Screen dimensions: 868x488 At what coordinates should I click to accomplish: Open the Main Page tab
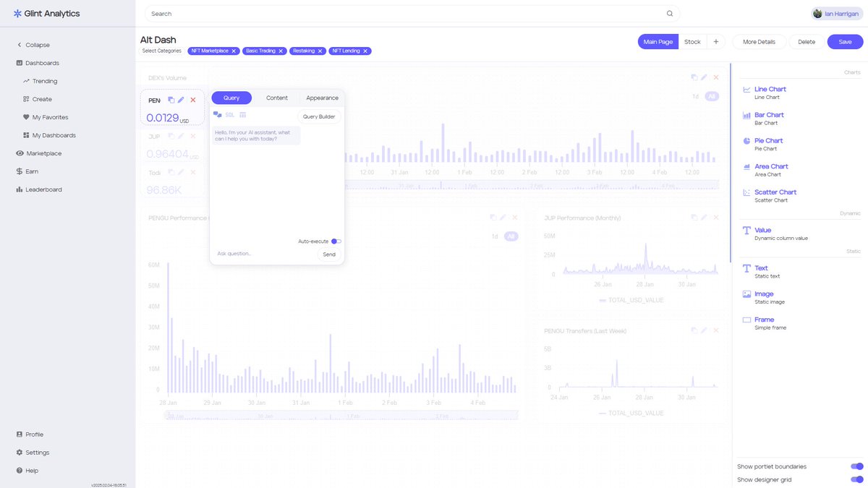[658, 42]
